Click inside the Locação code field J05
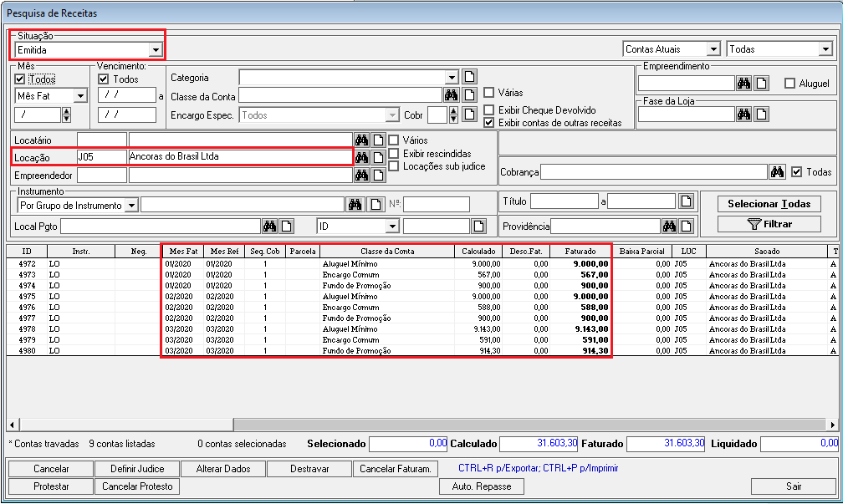Screen dimensions: 843x504 click(102, 157)
